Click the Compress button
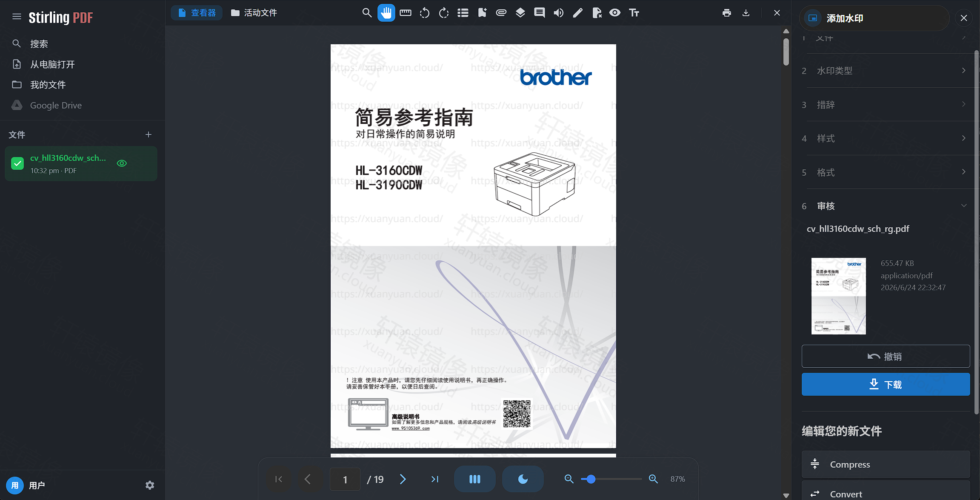 [x=886, y=464]
